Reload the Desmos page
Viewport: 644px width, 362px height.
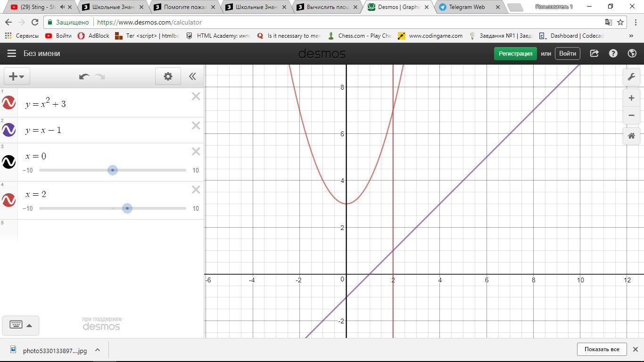point(34,22)
